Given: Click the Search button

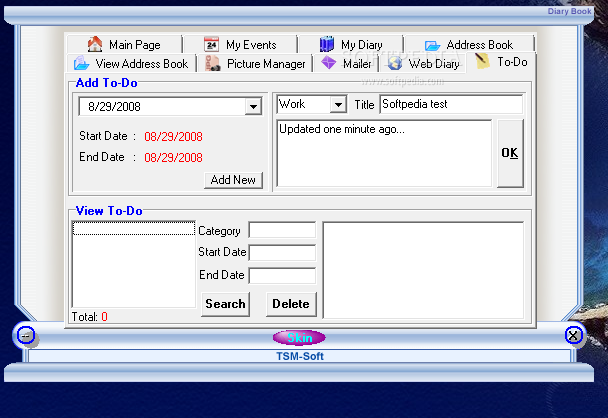Looking at the screenshot, I should pyautogui.click(x=225, y=304).
